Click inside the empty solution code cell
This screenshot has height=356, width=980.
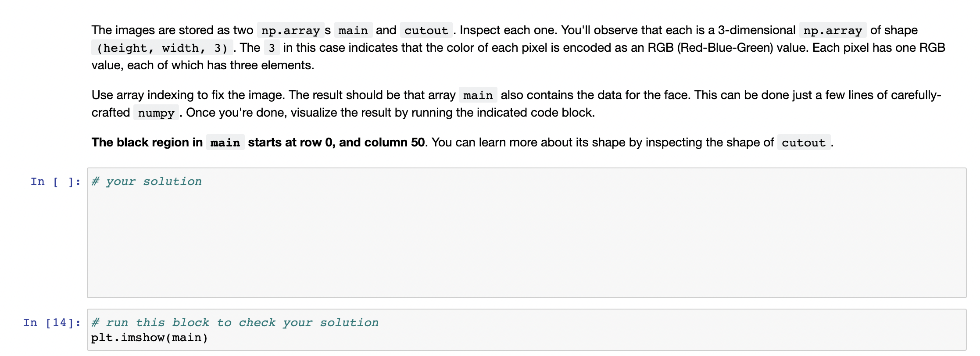tap(526, 233)
